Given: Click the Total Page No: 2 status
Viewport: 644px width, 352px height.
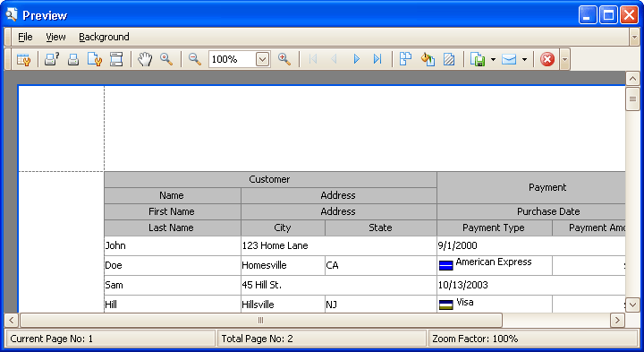Looking at the screenshot, I should click(321, 339).
